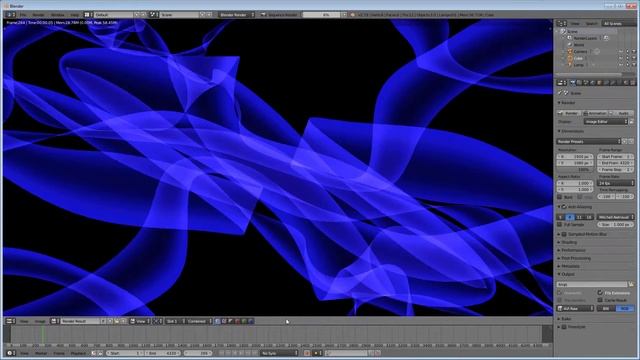Enable the Sampled Motion Blur checkbox
The image size is (640, 360).
(x=564, y=234)
